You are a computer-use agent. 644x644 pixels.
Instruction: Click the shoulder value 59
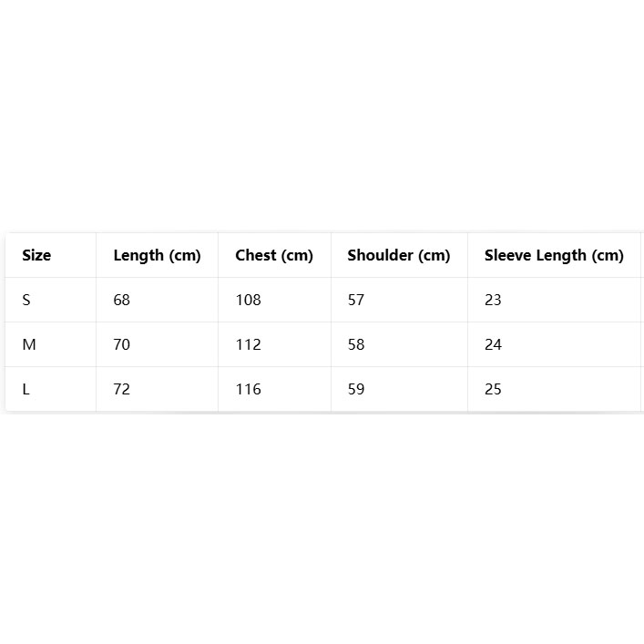click(x=356, y=389)
